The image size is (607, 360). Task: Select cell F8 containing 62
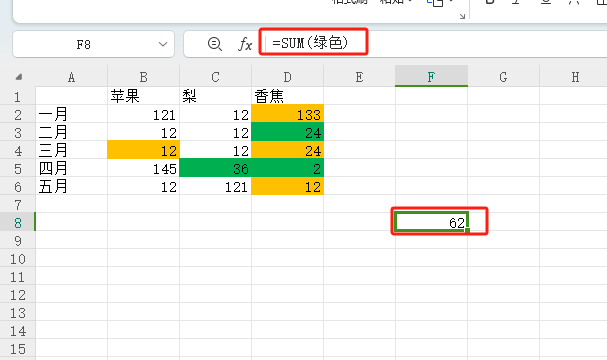tap(431, 222)
